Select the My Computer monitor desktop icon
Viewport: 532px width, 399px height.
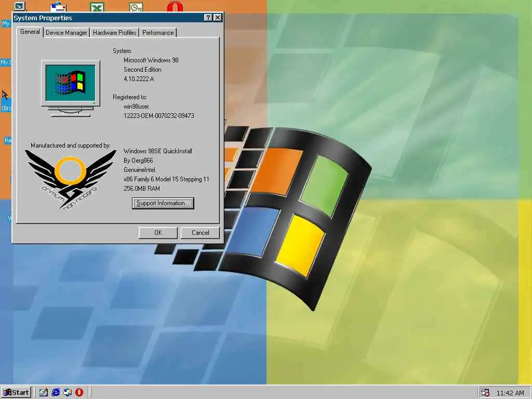[x=19, y=6]
